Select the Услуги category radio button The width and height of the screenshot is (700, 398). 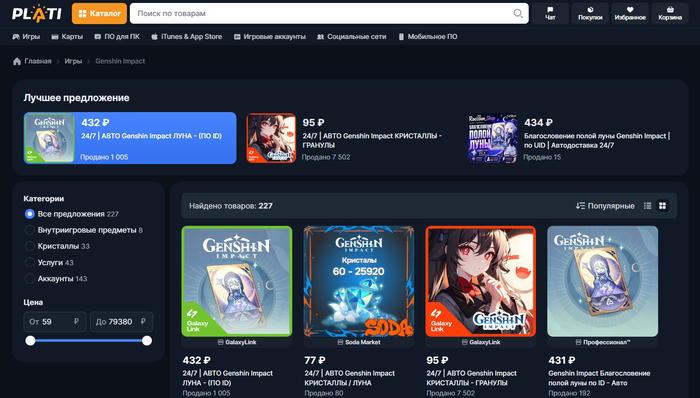point(29,262)
